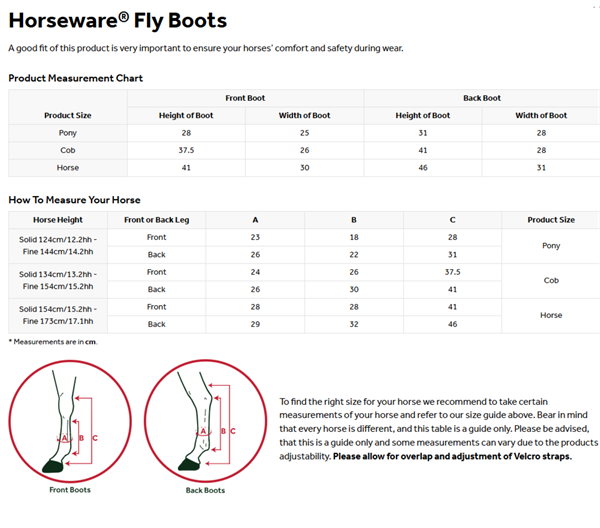Click Width of Boot under Back Boot
This screenshot has width=600, height=528.
point(541,115)
